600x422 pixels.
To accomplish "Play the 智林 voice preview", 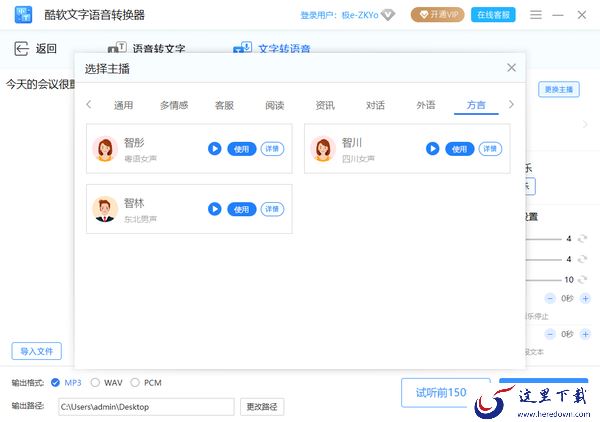I will 215,209.
